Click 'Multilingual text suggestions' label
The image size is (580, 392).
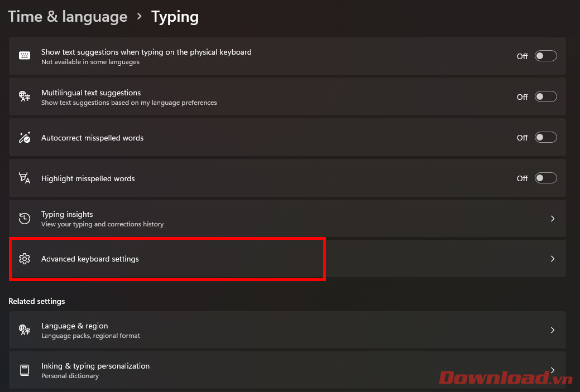91,93
